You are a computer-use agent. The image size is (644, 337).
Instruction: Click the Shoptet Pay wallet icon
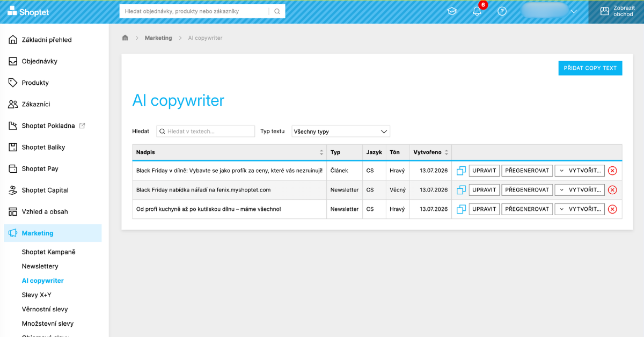tap(13, 169)
